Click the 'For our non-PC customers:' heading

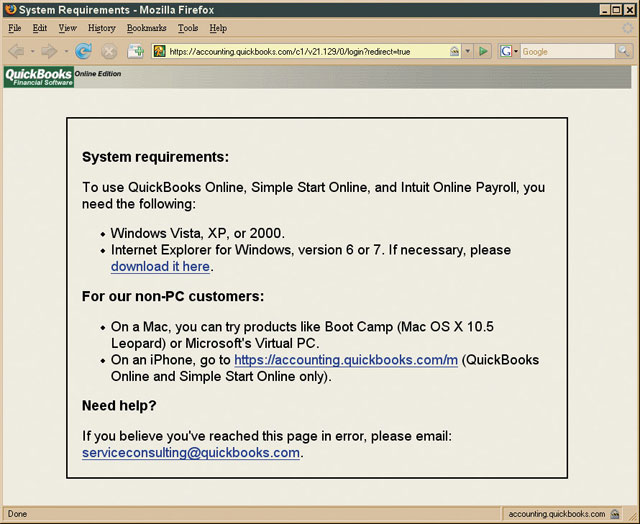point(173,296)
